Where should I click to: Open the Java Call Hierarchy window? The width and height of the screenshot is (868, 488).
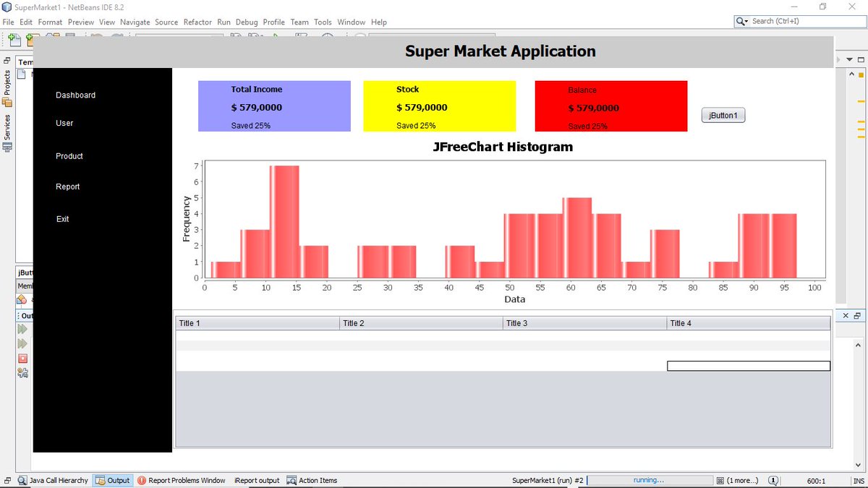click(53, 480)
